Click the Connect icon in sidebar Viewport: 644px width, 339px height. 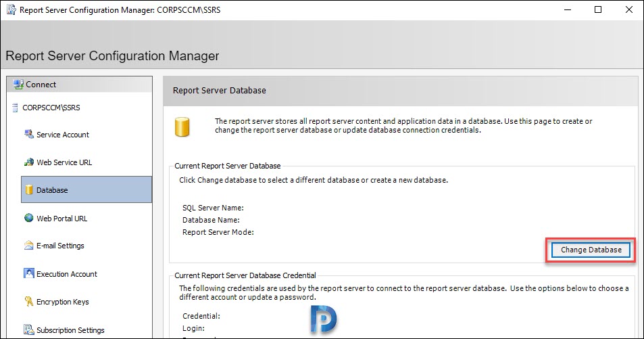point(18,85)
